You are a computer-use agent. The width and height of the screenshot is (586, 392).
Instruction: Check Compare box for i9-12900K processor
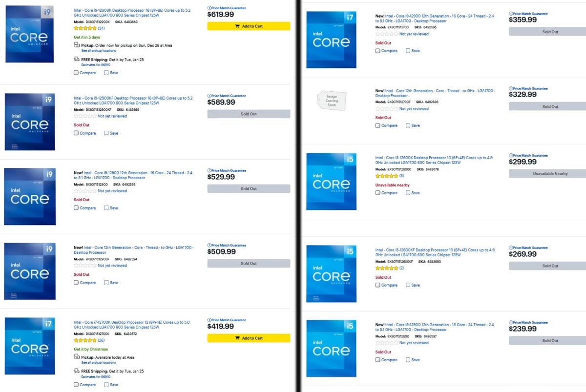[x=76, y=73]
